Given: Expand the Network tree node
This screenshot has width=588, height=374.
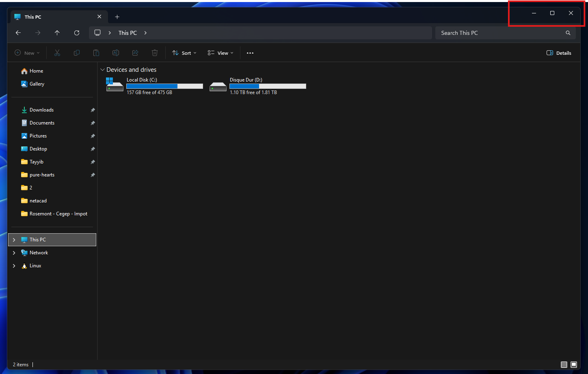Looking at the screenshot, I should point(14,253).
